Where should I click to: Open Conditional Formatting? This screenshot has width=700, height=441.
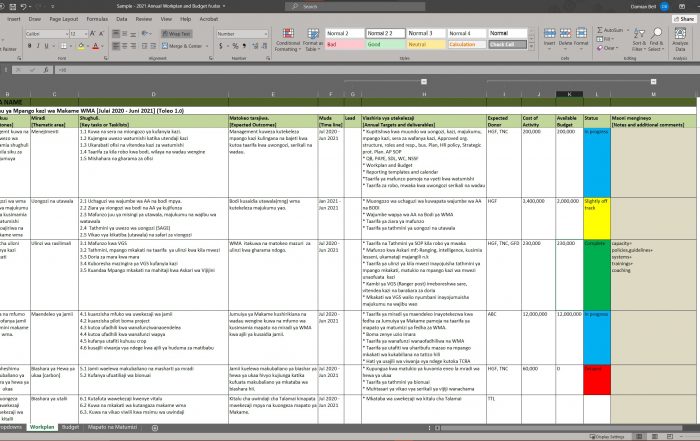288,40
